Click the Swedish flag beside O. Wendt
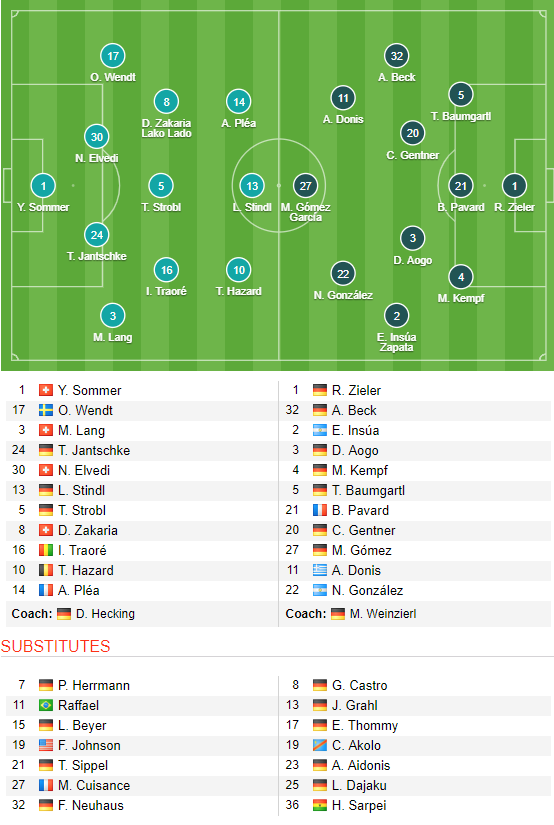Screen dimensions: 554x825 point(46,410)
